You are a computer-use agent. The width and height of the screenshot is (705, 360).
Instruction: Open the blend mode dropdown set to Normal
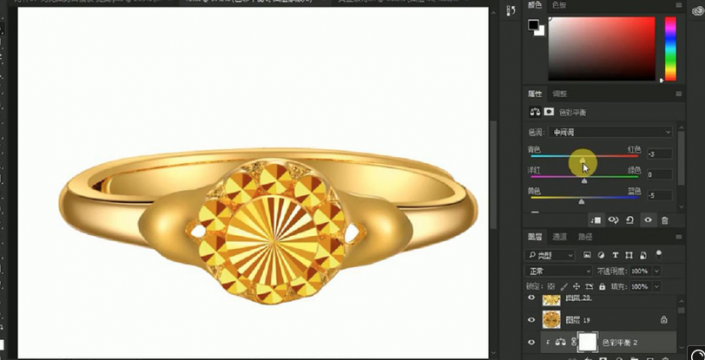tap(558, 271)
